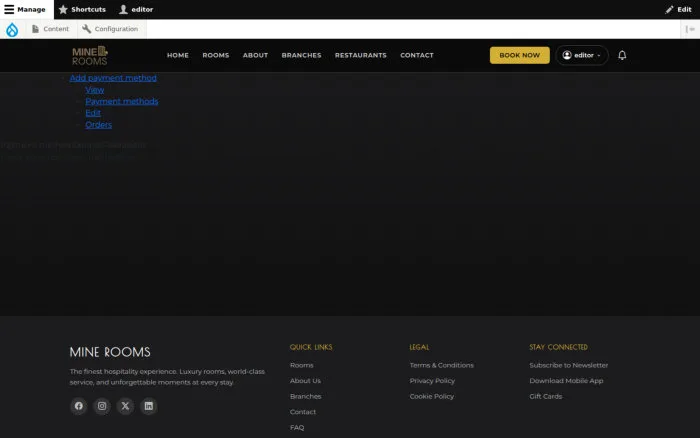Screen dimensions: 700x438
Task: Open the footer Contact link
Action: tap(303, 412)
